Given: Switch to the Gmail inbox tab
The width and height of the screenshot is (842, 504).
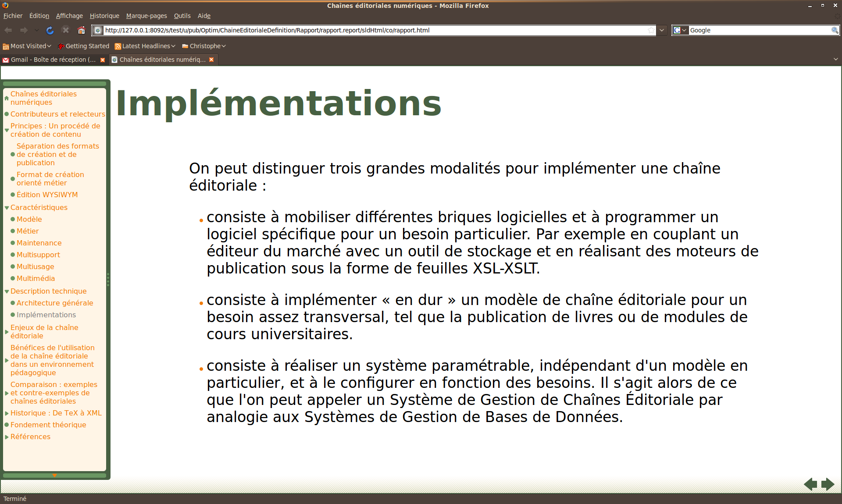Looking at the screenshot, I should [53, 60].
